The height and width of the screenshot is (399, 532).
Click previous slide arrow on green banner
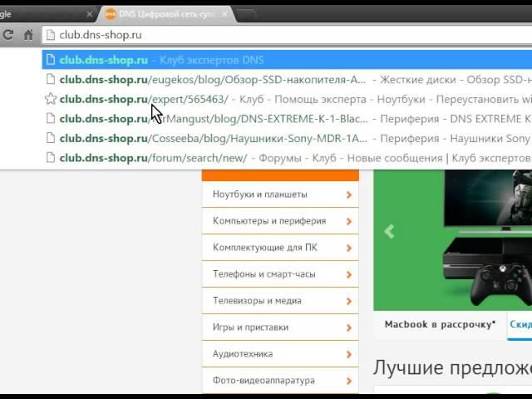point(390,231)
